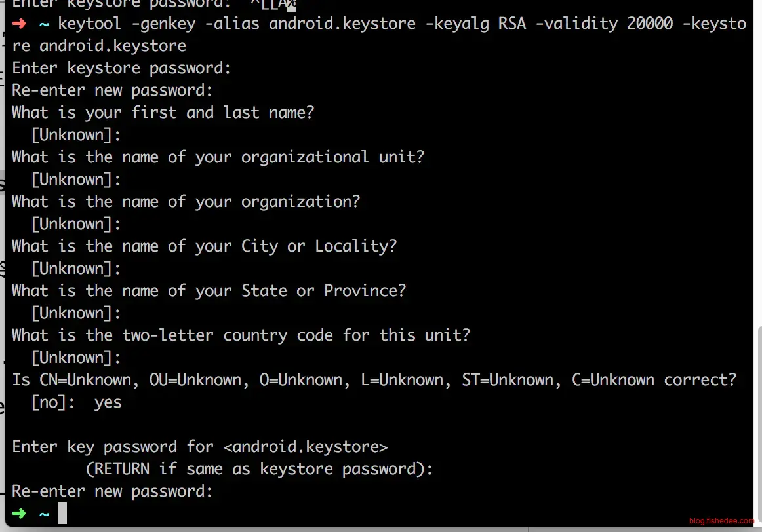Screen dimensions: 762x532
Task: Click the "yes" answer text
Action: (108, 402)
